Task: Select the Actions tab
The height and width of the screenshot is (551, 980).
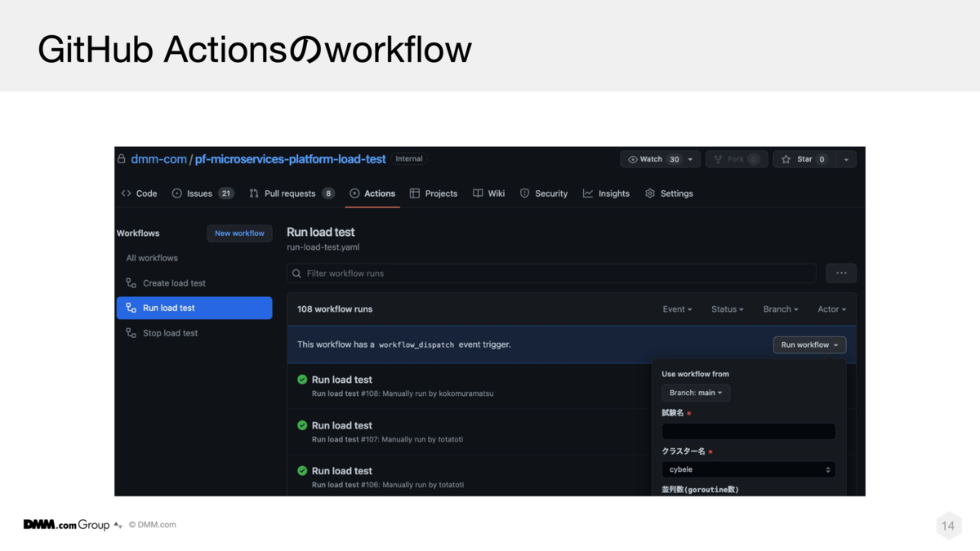Action: click(372, 193)
